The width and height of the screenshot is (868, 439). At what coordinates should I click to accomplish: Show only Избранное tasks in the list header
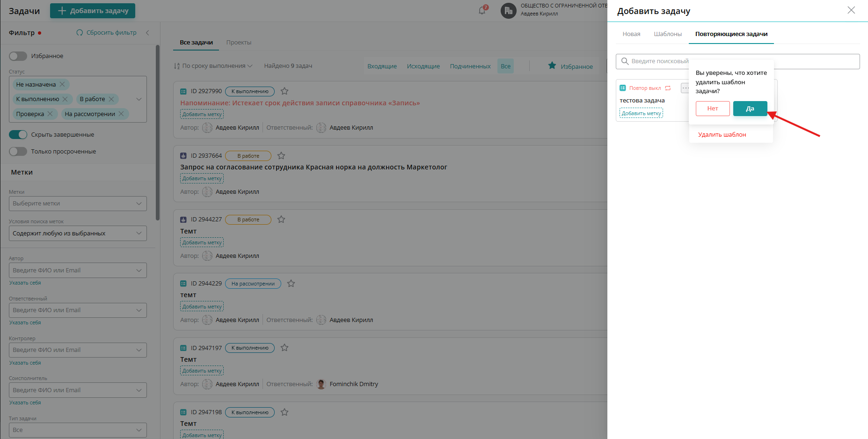coord(570,66)
